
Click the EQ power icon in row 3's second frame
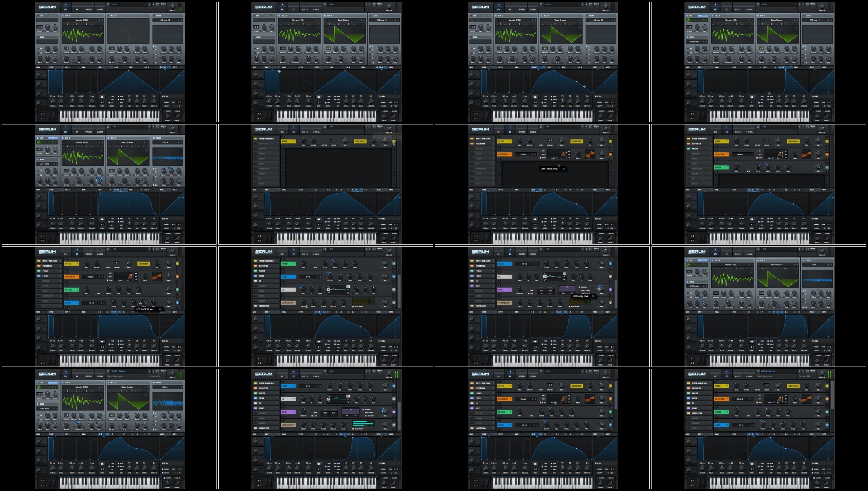click(x=394, y=290)
